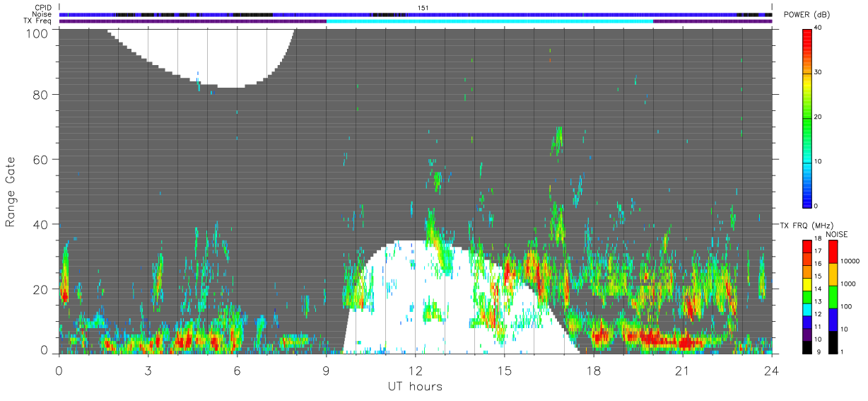The width and height of the screenshot is (868, 401).
Task: Click the green middle of the POWER colorbar
Action: (x=807, y=117)
